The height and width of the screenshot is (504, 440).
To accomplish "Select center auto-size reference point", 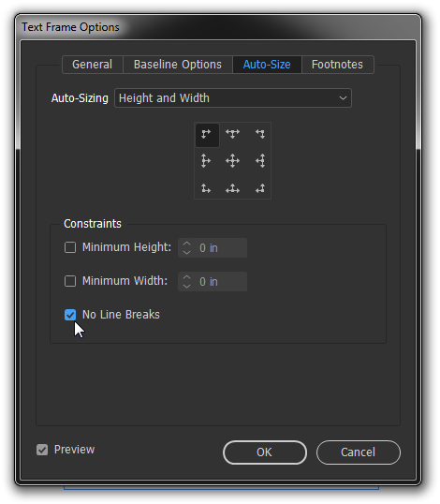I will [232, 161].
